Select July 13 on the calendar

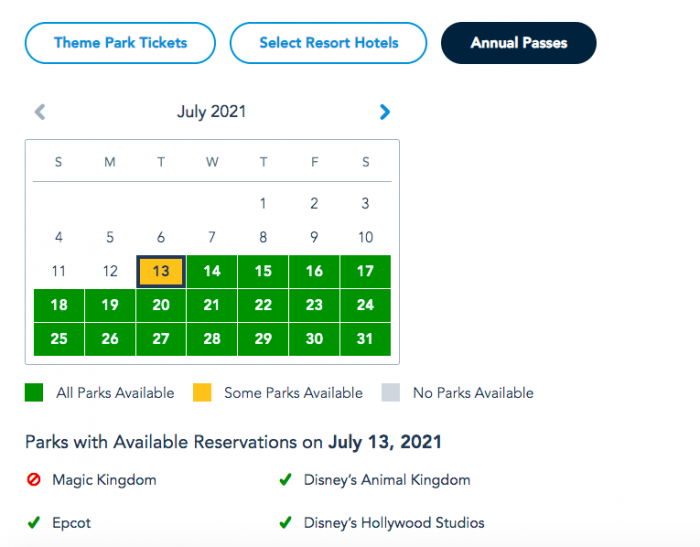161,271
